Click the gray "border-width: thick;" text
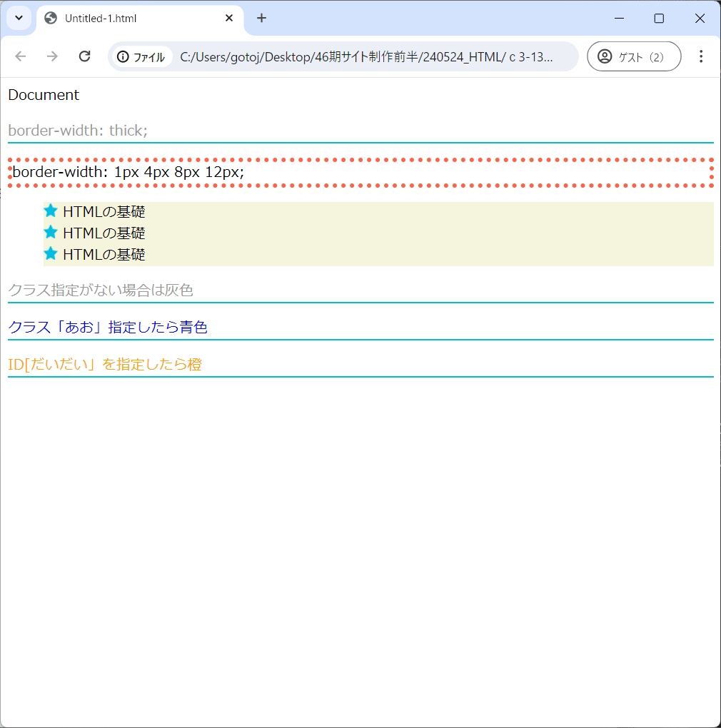This screenshot has height=728, width=721. point(78,131)
